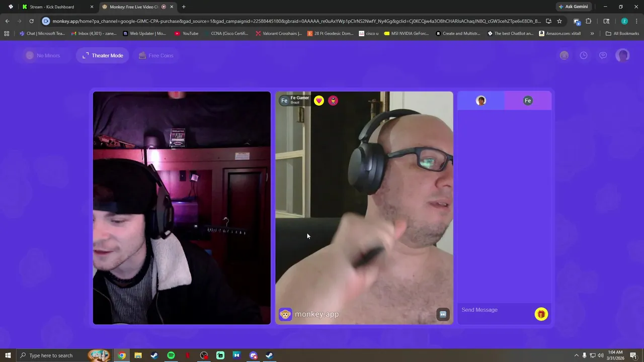Skip to next match with fast-forward icon
The width and height of the screenshot is (644, 362).
pyautogui.click(x=443, y=314)
